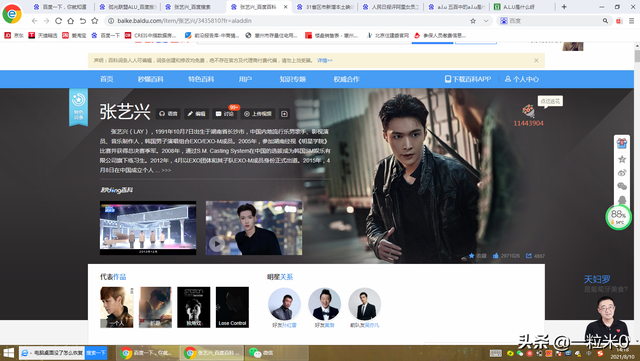Open 权威合作 navigation item

pyautogui.click(x=347, y=79)
